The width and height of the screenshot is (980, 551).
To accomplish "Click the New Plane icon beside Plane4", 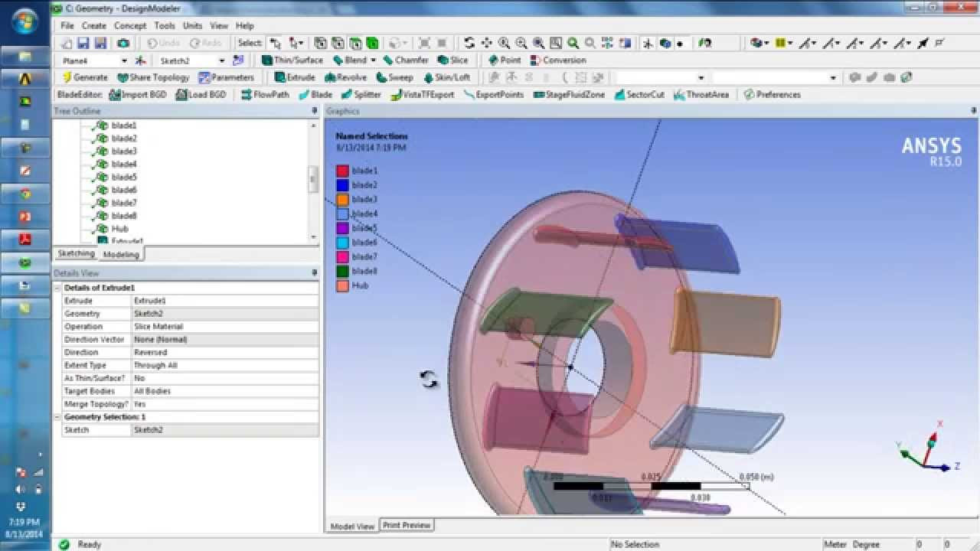I will click(140, 60).
